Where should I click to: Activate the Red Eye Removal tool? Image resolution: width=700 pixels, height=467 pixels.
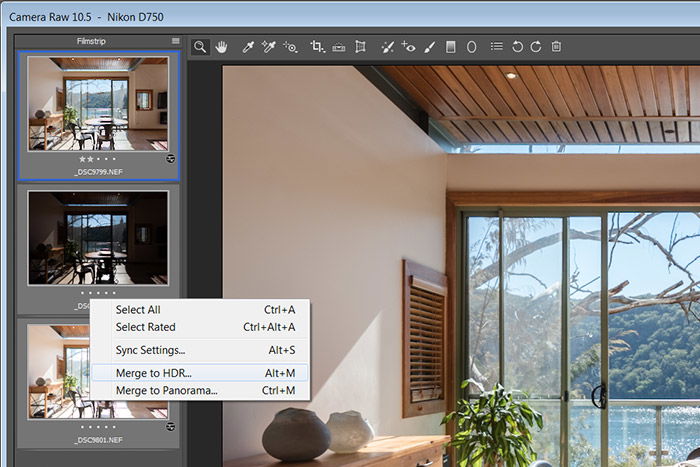[x=408, y=46]
